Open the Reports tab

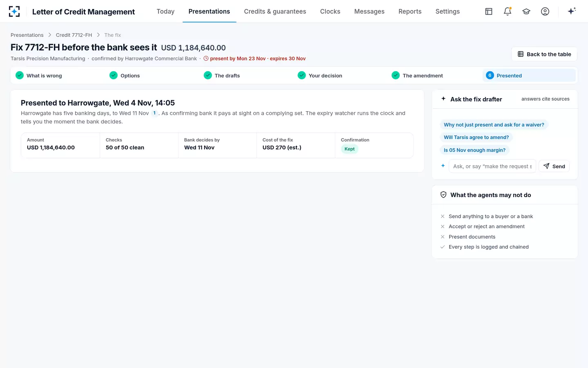point(410,11)
